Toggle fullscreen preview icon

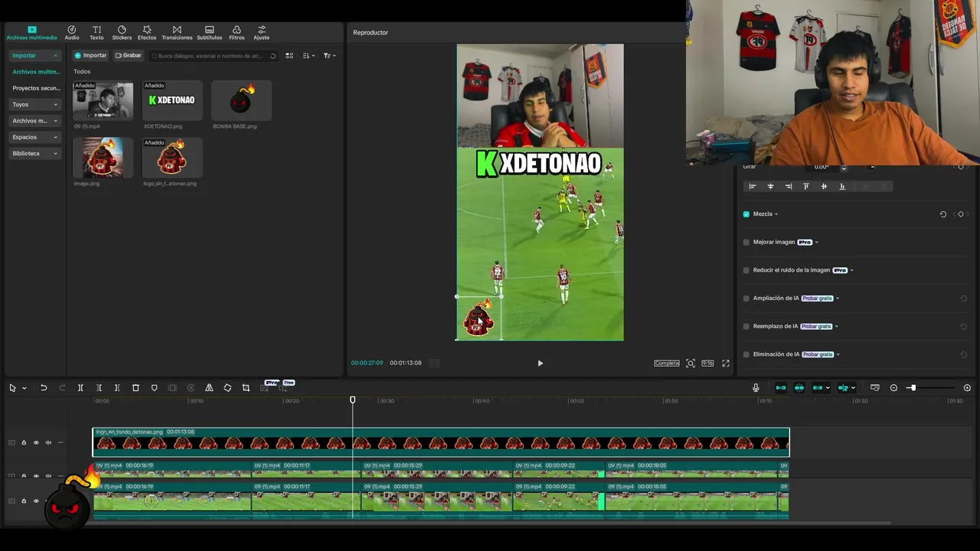(726, 364)
